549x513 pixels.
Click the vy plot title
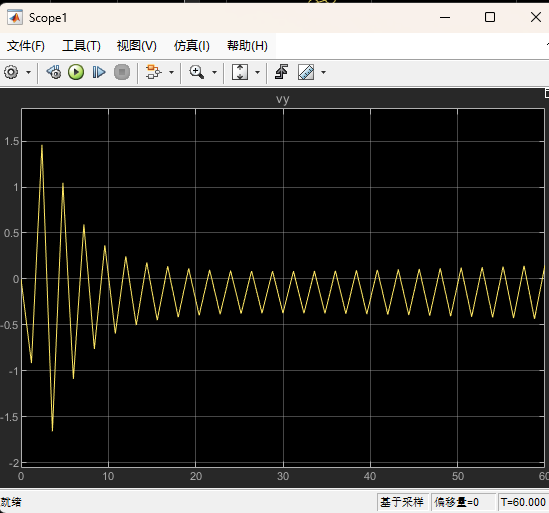[x=283, y=99]
